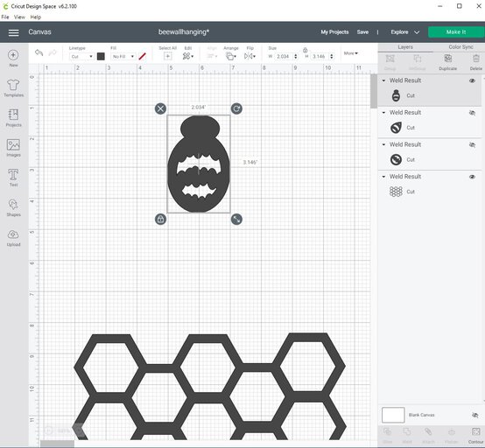Undo the last action
Viewport: 485px width, 448px height.
[x=39, y=52]
